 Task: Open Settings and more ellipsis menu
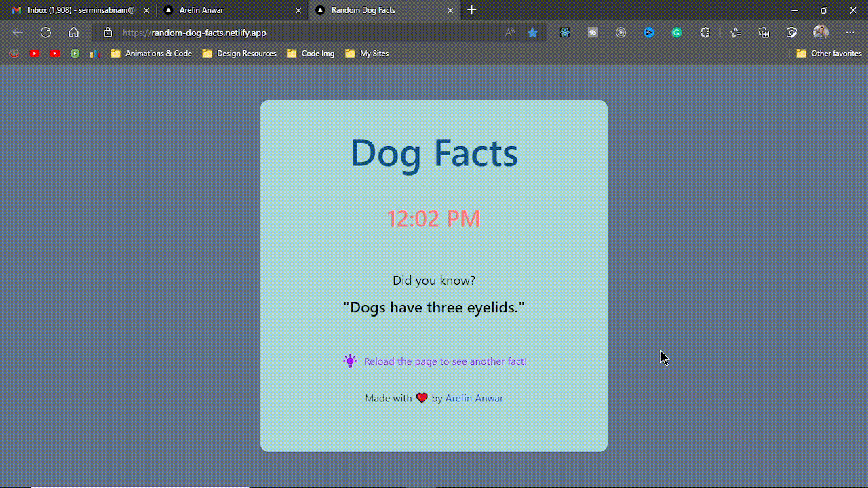[x=850, y=33]
